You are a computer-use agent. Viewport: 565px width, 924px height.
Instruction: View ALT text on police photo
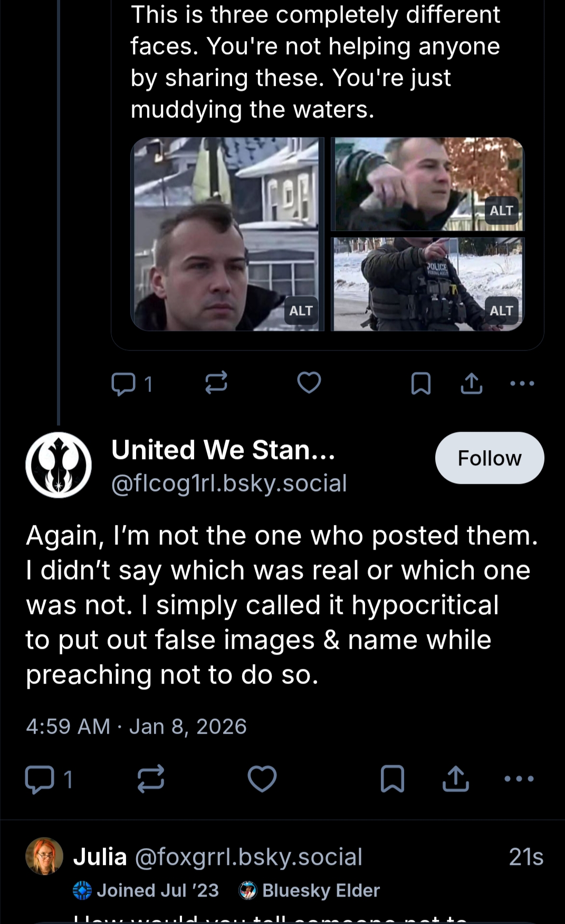click(x=501, y=311)
